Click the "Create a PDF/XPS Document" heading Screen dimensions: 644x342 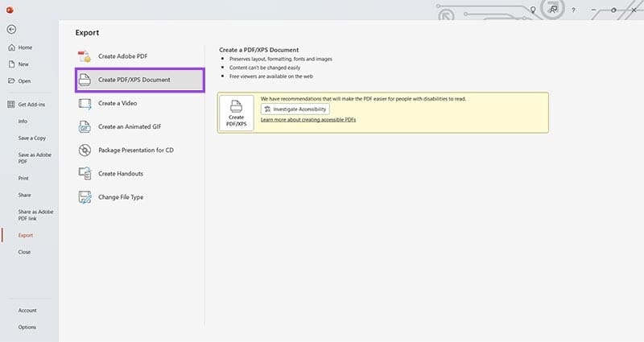pyautogui.click(x=258, y=50)
